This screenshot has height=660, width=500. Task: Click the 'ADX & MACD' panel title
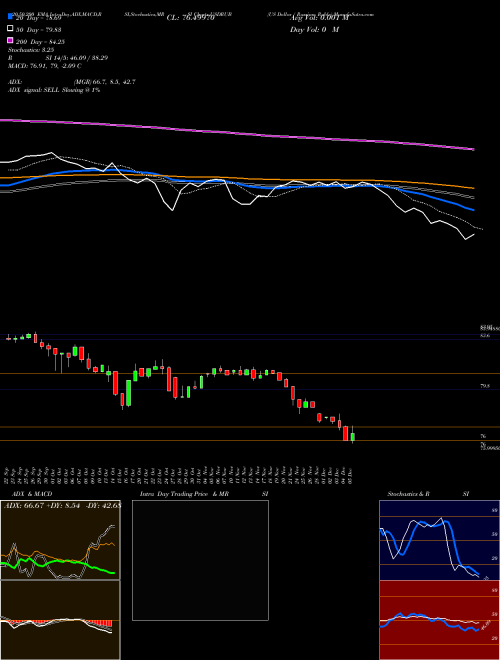pyautogui.click(x=32, y=494)
